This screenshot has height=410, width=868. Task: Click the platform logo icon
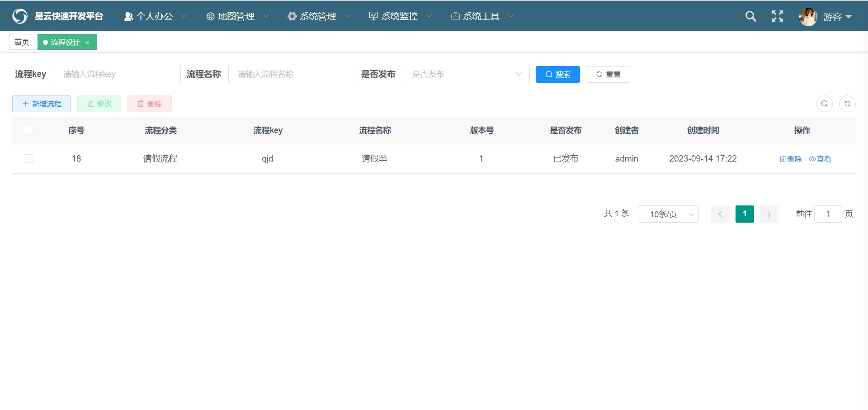20,16
